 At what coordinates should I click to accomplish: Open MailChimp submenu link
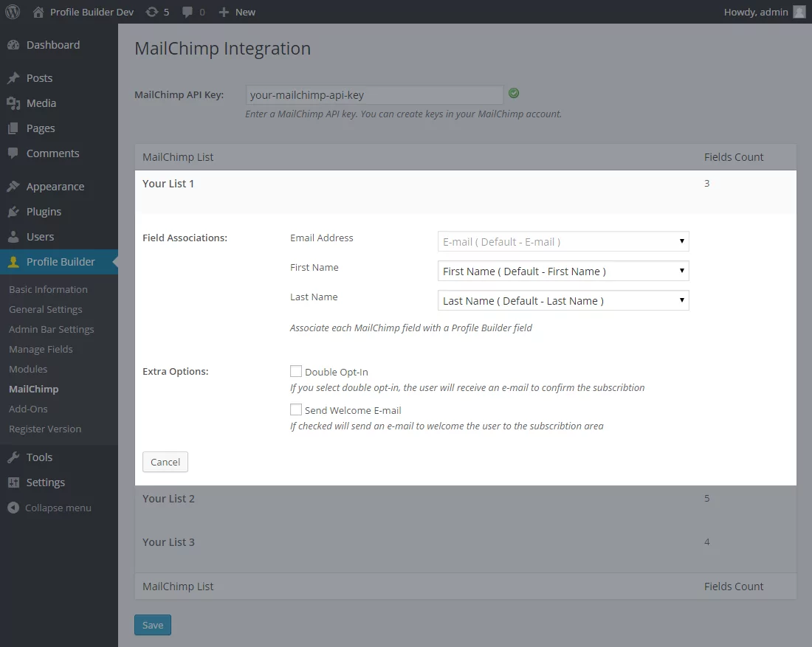point(34,390)
